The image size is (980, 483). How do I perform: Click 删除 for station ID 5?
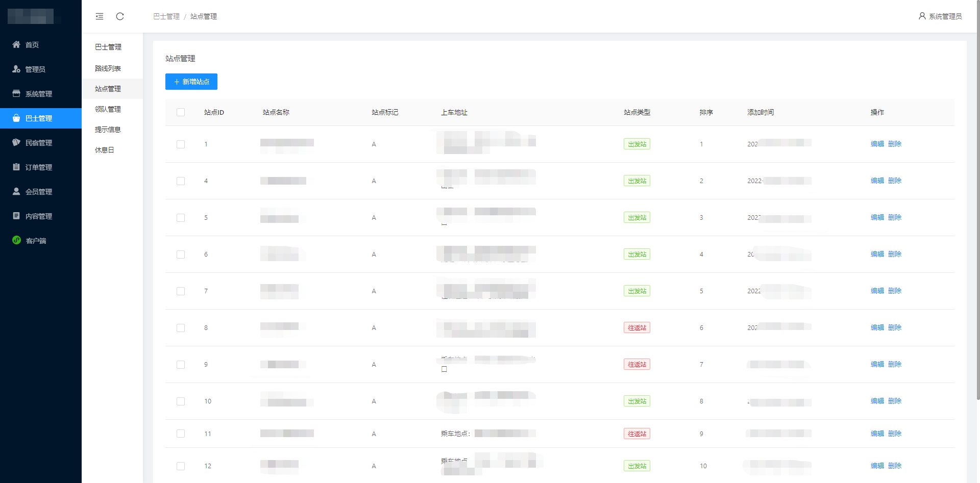pos(895,217)
